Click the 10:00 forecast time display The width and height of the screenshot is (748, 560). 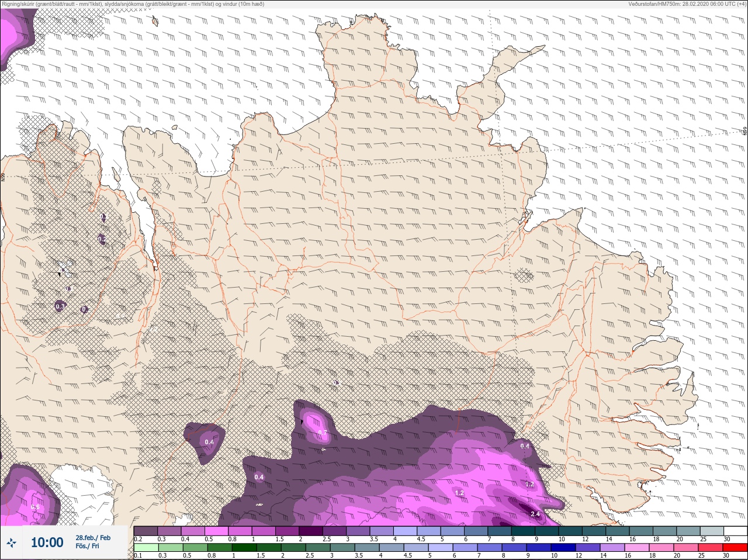click(47, 542)
